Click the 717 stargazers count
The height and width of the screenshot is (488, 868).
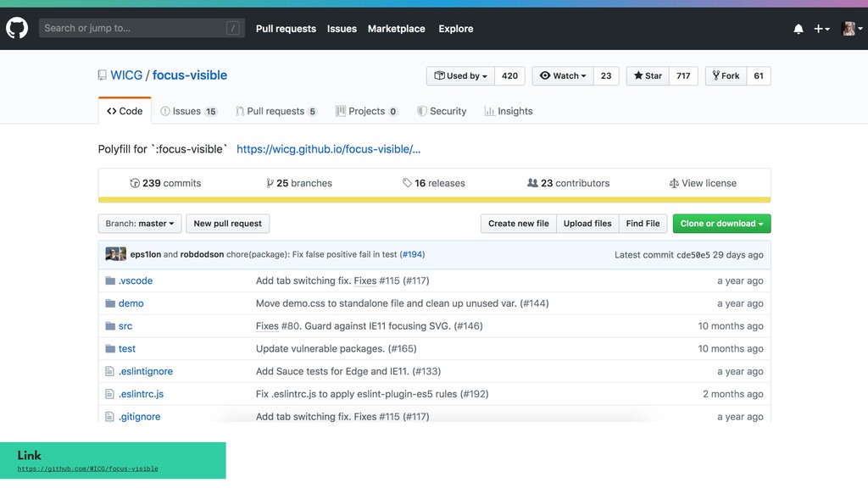[x=683, y=75]
